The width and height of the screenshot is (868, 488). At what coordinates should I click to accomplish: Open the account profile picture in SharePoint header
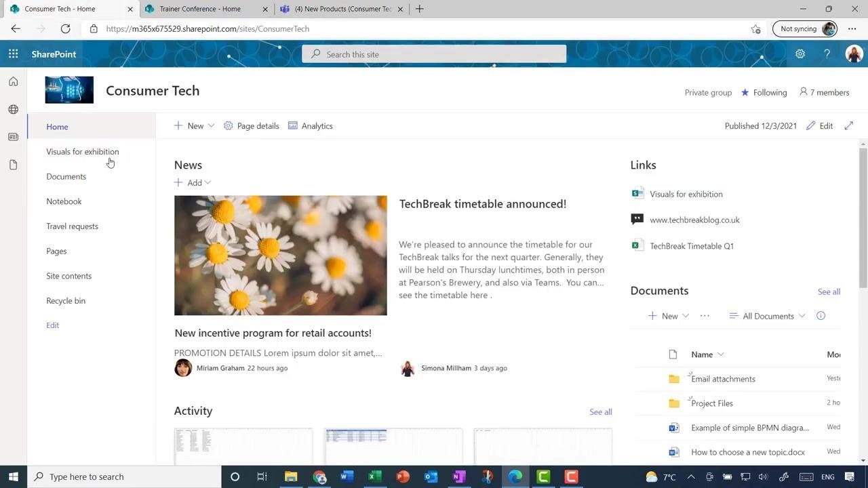[854, 54]
